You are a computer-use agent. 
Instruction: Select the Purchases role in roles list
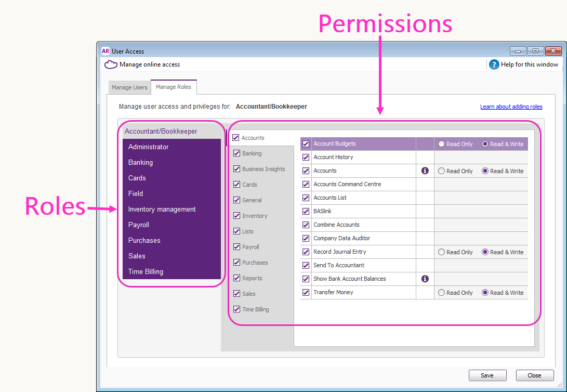(172, 240)
